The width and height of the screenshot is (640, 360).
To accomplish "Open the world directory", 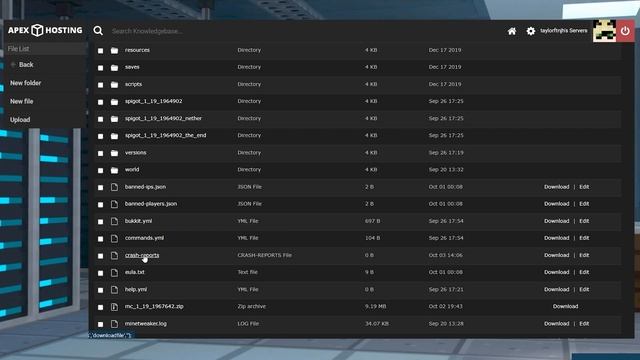I will click(x=132, y=169).
